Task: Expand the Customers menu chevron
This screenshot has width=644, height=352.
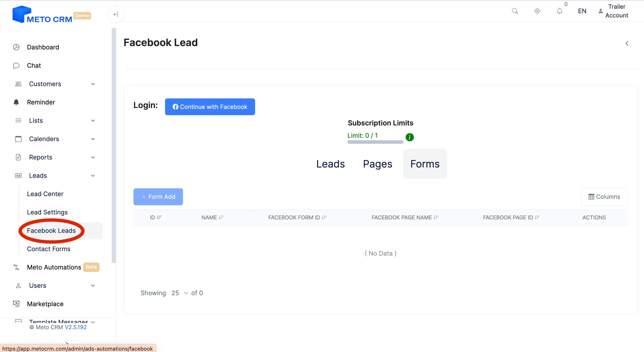Action: [x=93, y=84]
